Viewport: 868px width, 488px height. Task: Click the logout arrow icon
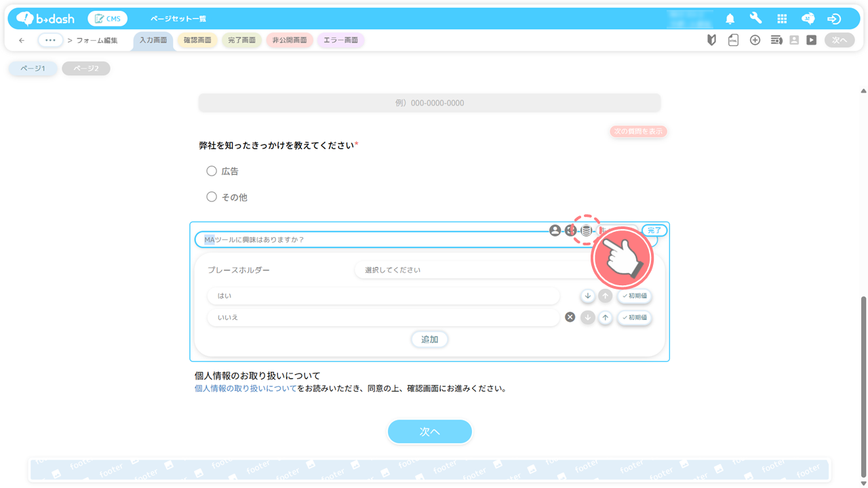(x=834, y=19)
